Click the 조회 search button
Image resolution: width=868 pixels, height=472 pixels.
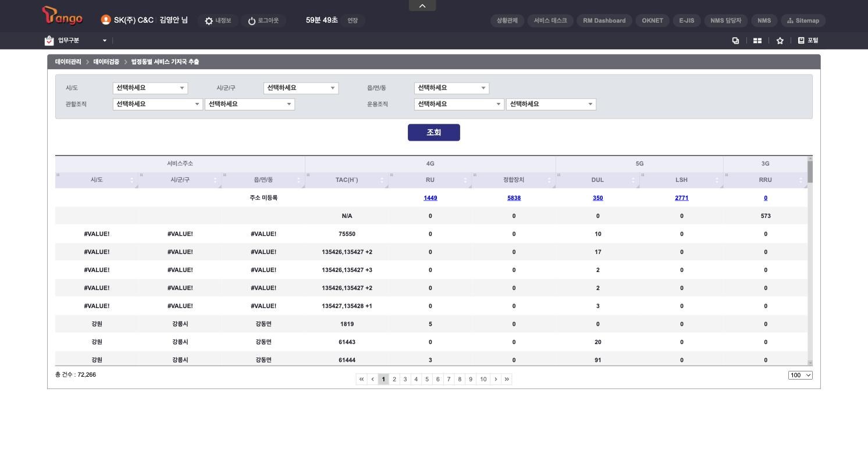(434, 133)
